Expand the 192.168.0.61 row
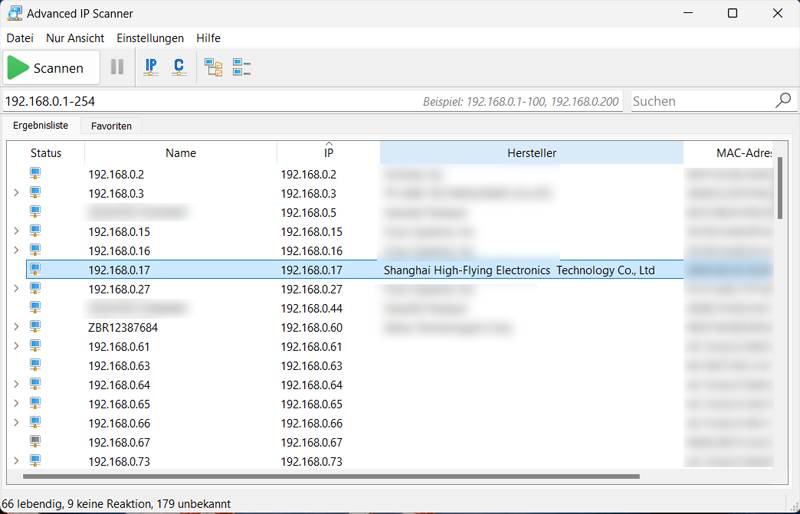The width and height of the screenshot is (800, 514). click(x=16, y=346)
